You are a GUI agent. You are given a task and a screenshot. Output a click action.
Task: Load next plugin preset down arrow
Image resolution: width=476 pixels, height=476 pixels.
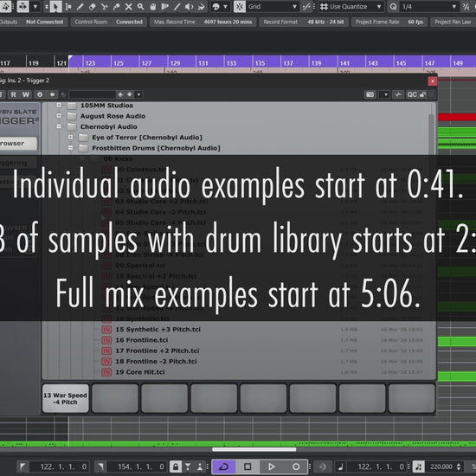130,94
